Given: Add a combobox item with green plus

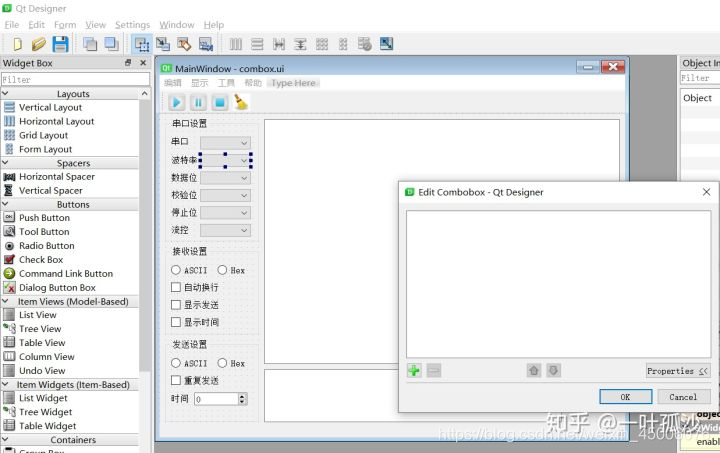Looking at the screenshot, I should tap(414, 370).
